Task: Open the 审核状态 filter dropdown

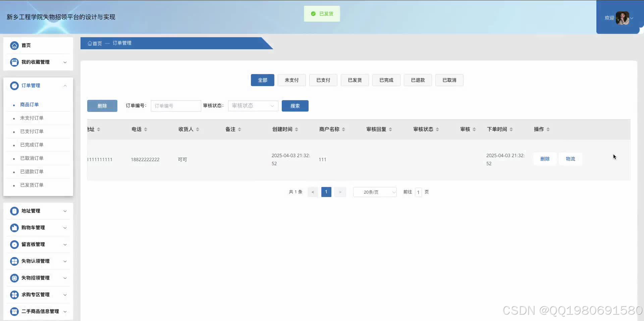Action: [x=253, y=106]
